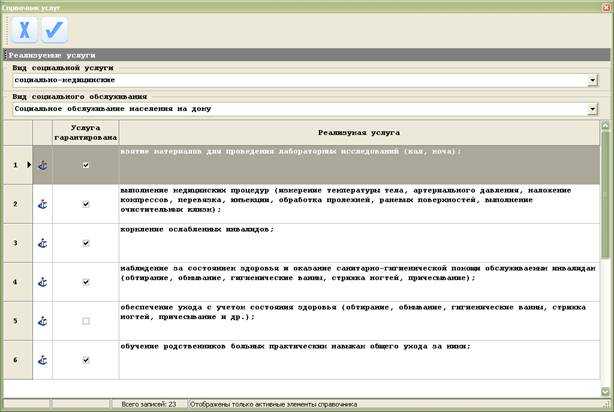Select the кормление ослабленных инвалидов service text

coord(197,229)
